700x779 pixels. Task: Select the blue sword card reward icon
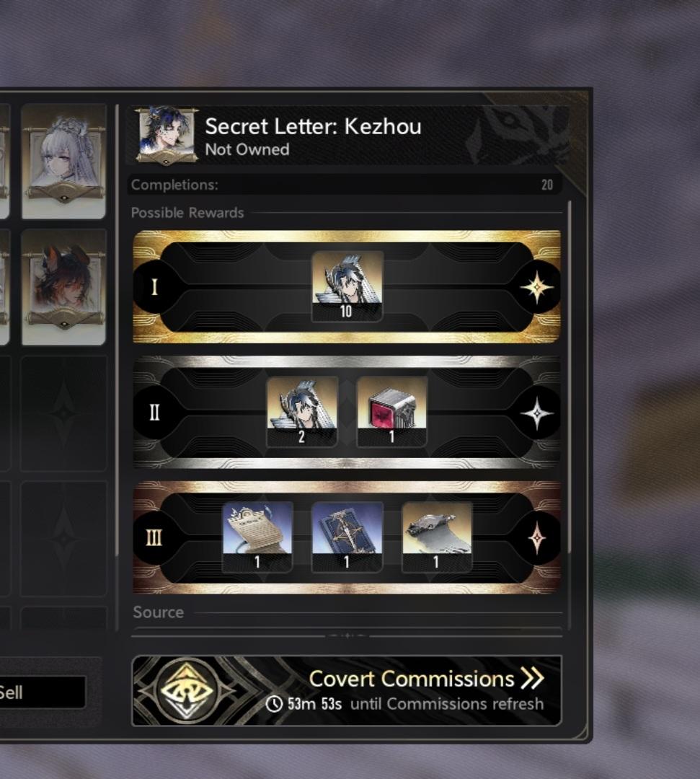coord(347,537)
